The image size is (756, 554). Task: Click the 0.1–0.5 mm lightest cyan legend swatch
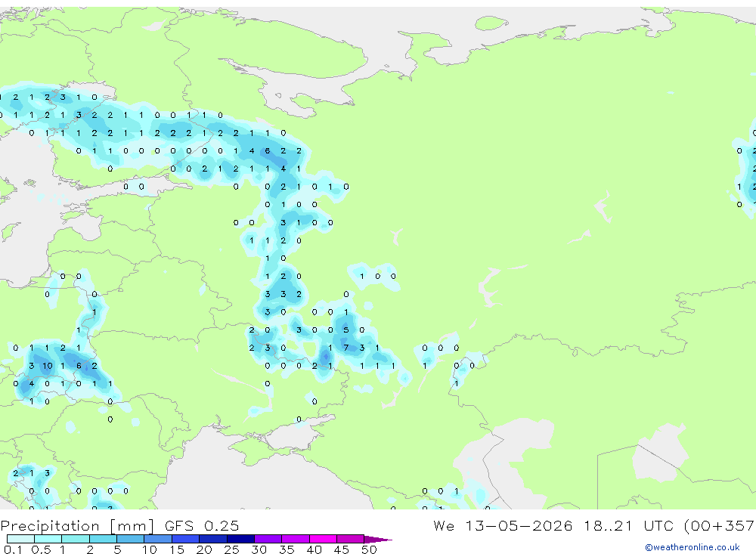pyautogui.click(x=20, y=539)
